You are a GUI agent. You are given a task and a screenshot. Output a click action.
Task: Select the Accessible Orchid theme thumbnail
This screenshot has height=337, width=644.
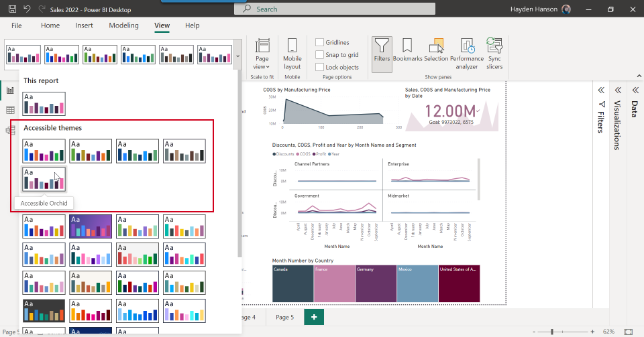tap(44, 179)
